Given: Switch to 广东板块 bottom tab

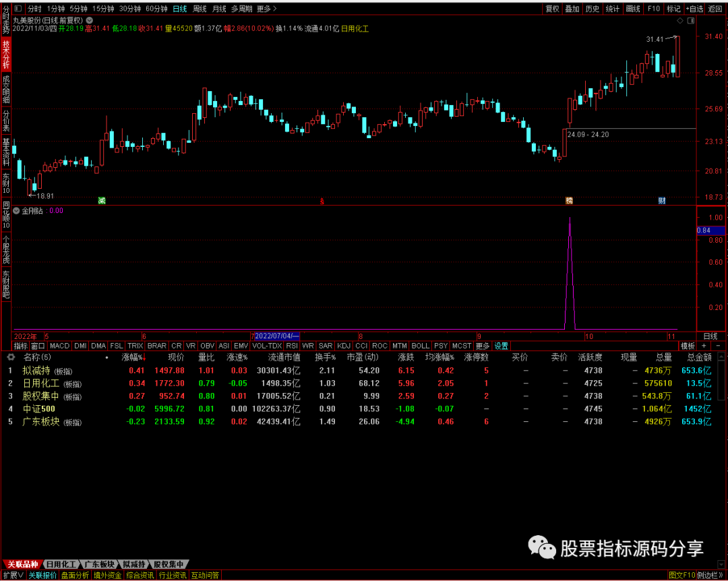Looking at the screenshot, I should point(99,564).
